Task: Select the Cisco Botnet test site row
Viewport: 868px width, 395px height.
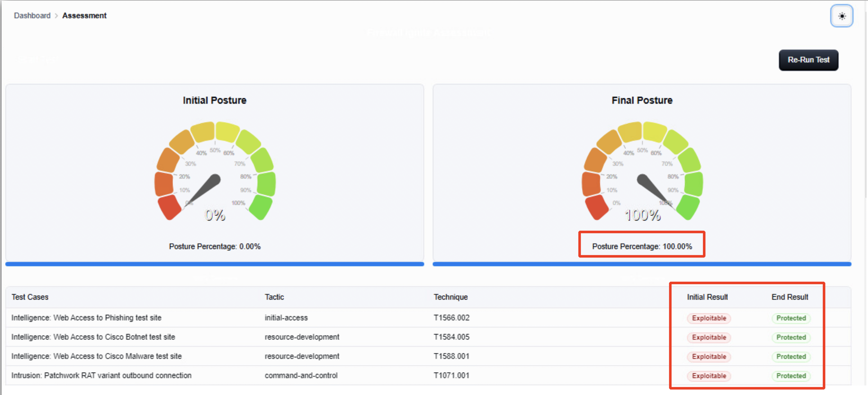Action: tap(93, 337)
